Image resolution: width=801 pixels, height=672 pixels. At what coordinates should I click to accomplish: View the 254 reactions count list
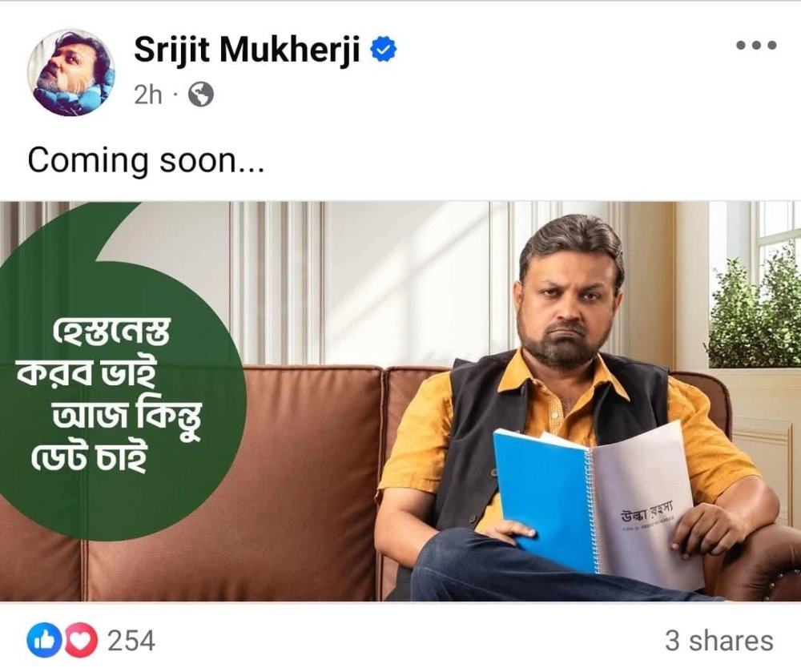coord(131,640)
